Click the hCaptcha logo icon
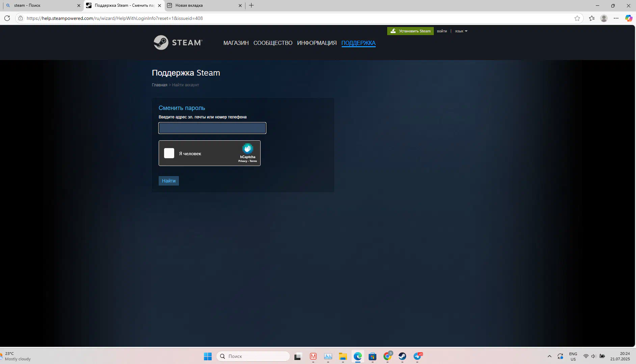The height and width of the screenshot is (364, 636). click(x=247, y=148)
